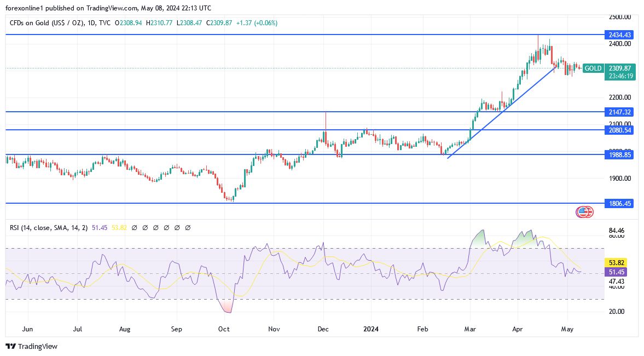
Task: Click TradingView text in bottom-left corner
Action: tap(38, 347)
